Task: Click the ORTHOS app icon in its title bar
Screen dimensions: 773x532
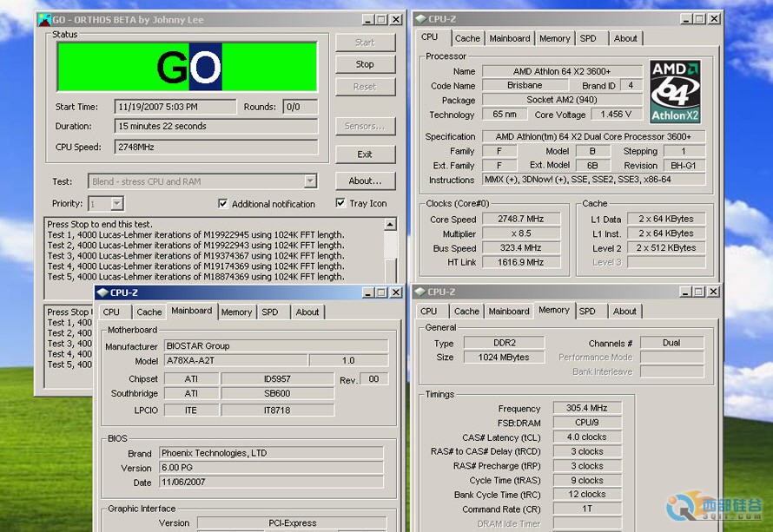Action: (x=44, y=20)
